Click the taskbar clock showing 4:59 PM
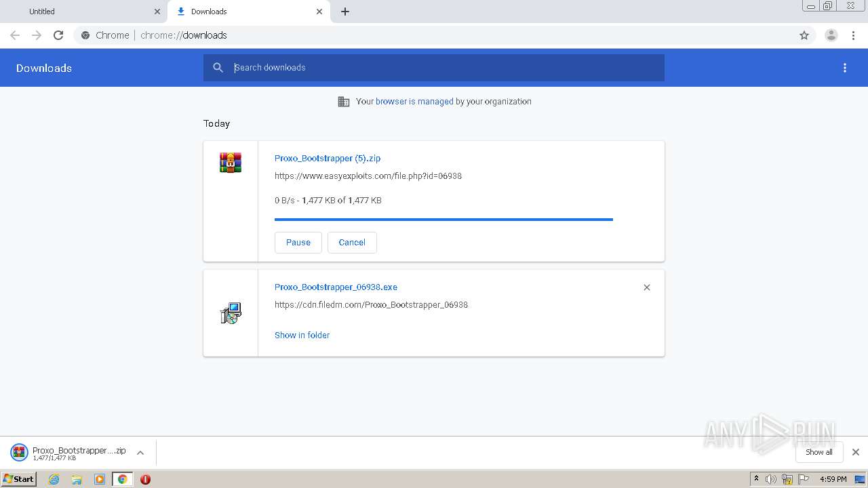 833,479
